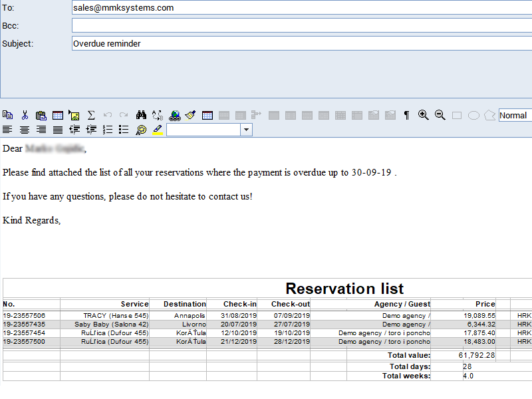Insert an image using picture icon
532x399 pixels.
pyautogui.click(x=74, y=115)
